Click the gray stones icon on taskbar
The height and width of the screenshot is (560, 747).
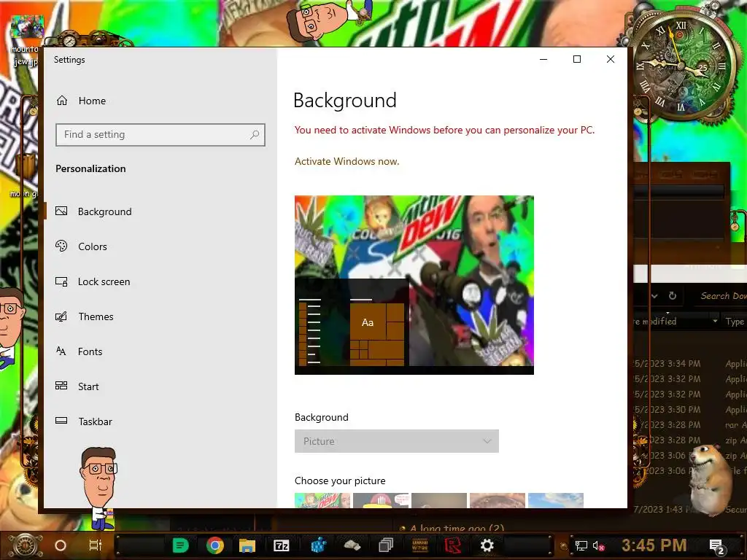352,545
